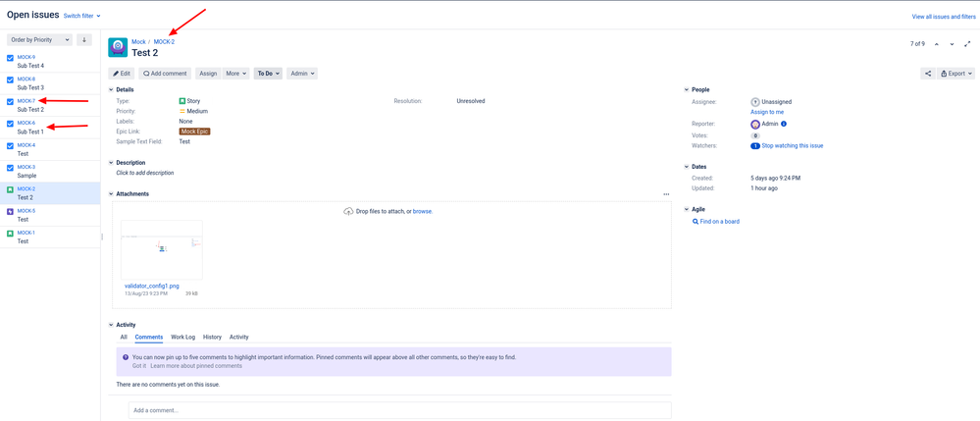Open the Order by Priority dropdown
Image resolution: width=980 pixels, height=421 pixels.
click(39, 39)
